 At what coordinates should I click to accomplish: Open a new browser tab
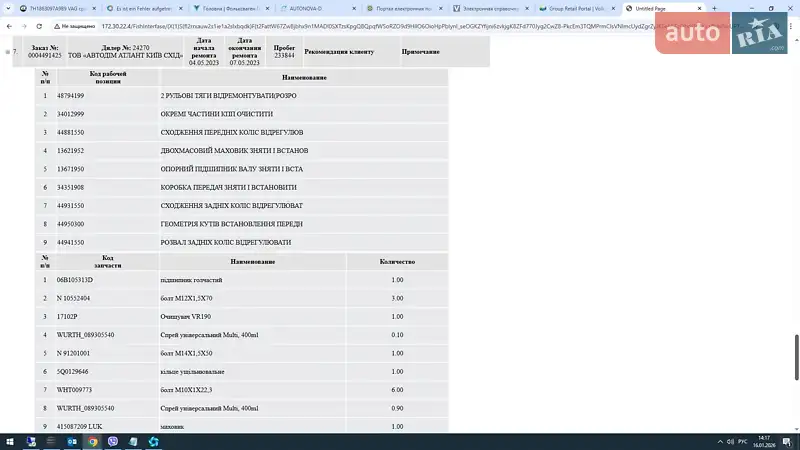(x=714, y=9)
